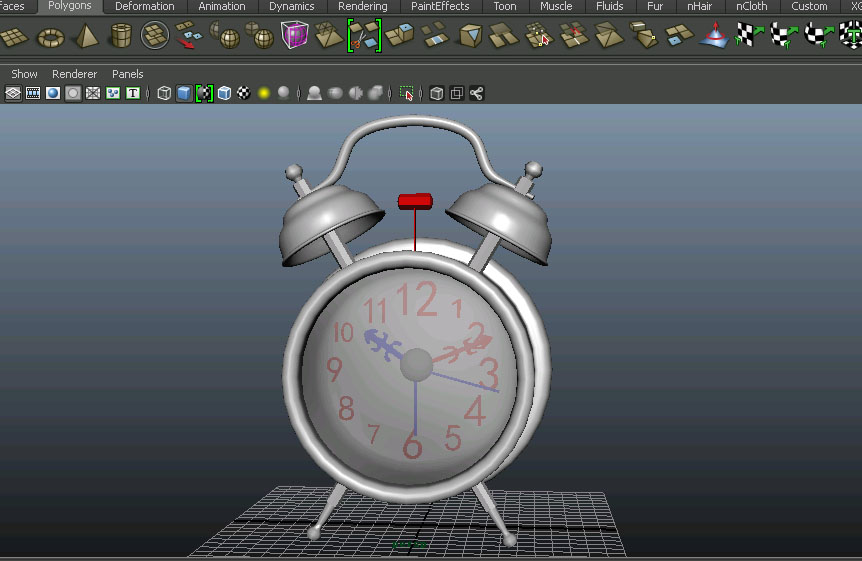
Task: Create a polygon torus from the shelf
Action: point(50,38)
